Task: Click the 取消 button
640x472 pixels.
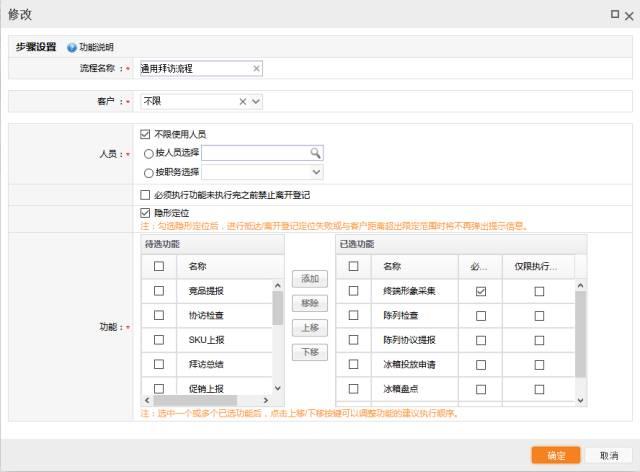Action: pos(609,455)
